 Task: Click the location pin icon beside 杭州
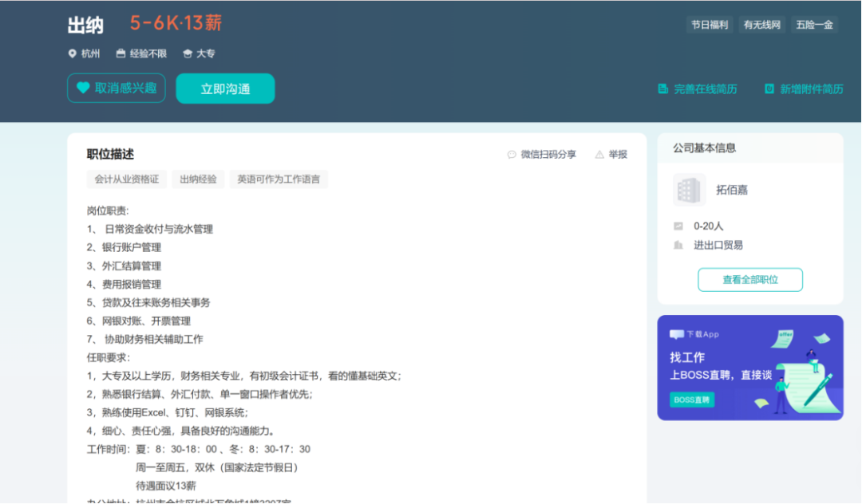[72, 53]
